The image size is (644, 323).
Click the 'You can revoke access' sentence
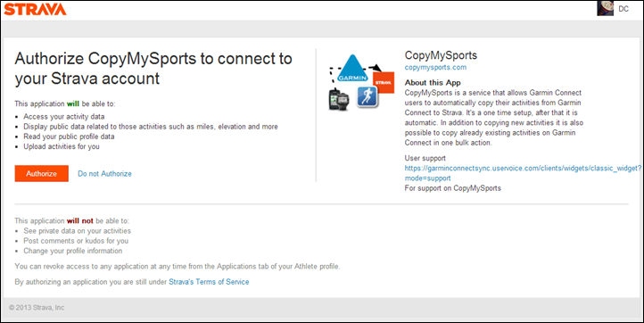[177, 266]
